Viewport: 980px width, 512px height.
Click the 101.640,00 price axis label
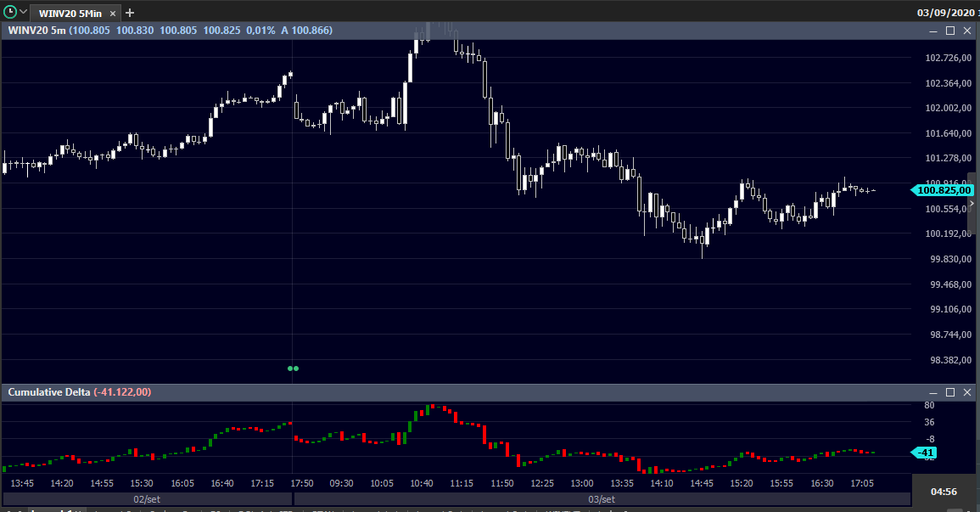tap(948, 133)
